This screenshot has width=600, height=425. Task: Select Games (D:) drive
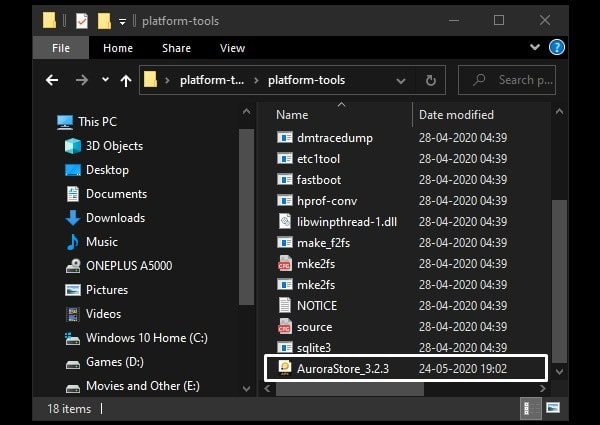104,362
